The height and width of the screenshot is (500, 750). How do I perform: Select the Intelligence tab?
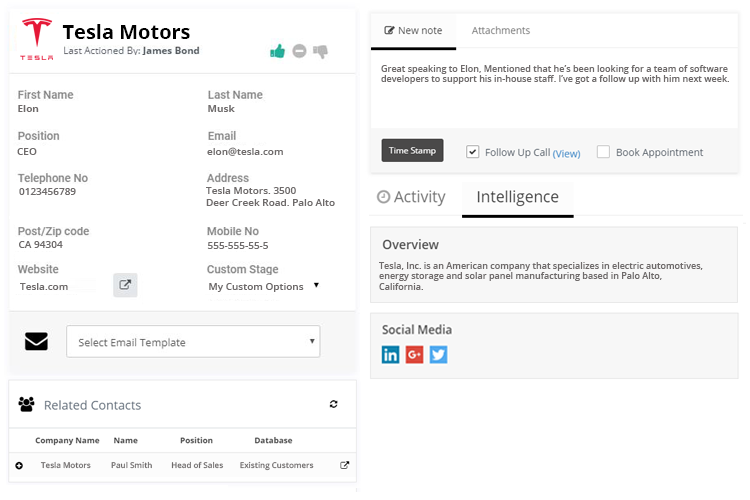tap(517, 197)
